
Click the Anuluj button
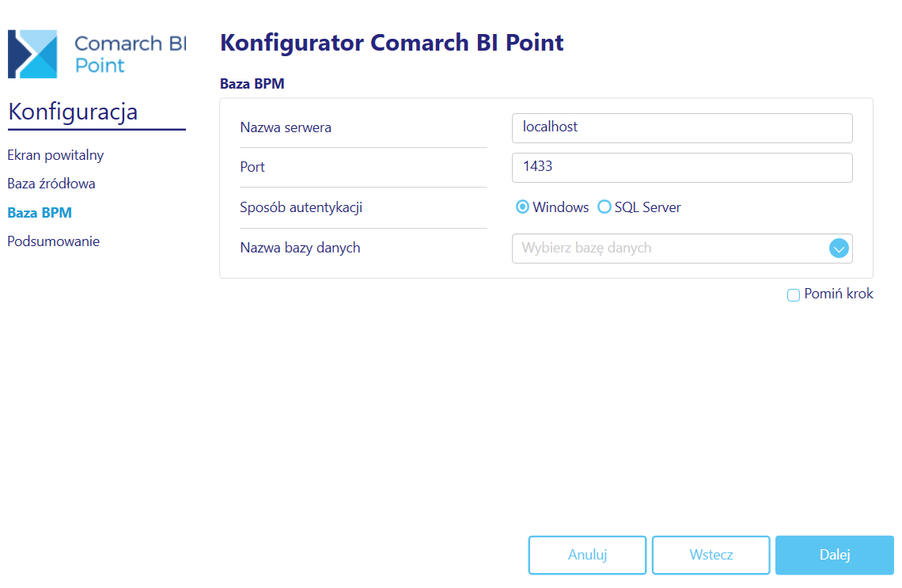point(587,556)
